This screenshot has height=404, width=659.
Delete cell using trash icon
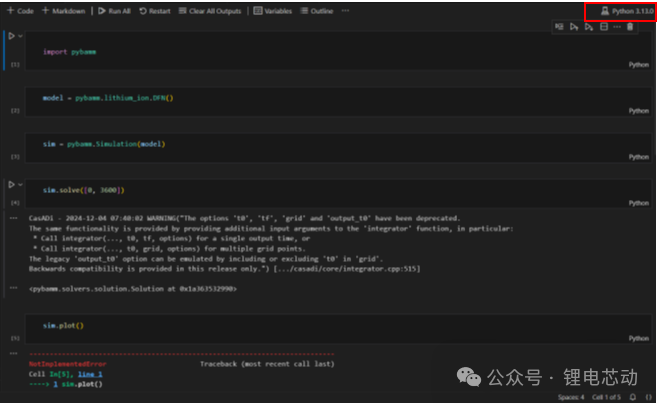(630, 27)
